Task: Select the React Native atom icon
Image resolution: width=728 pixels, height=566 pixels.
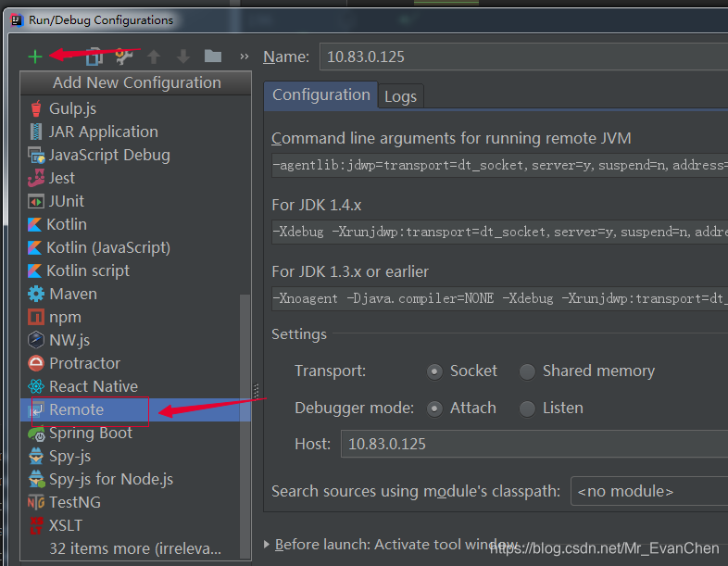Action: click(x=36, y=386)
